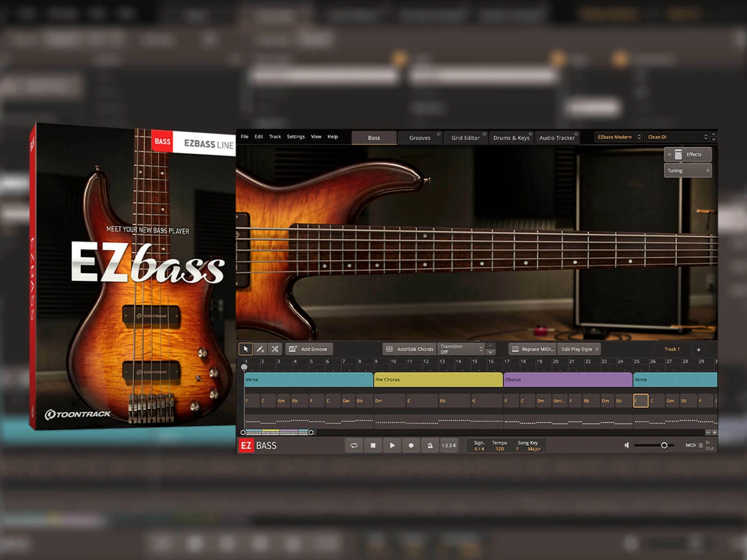Switch to the Grooves tab
This screenshot has height=560, width=747.
[420, 138]
